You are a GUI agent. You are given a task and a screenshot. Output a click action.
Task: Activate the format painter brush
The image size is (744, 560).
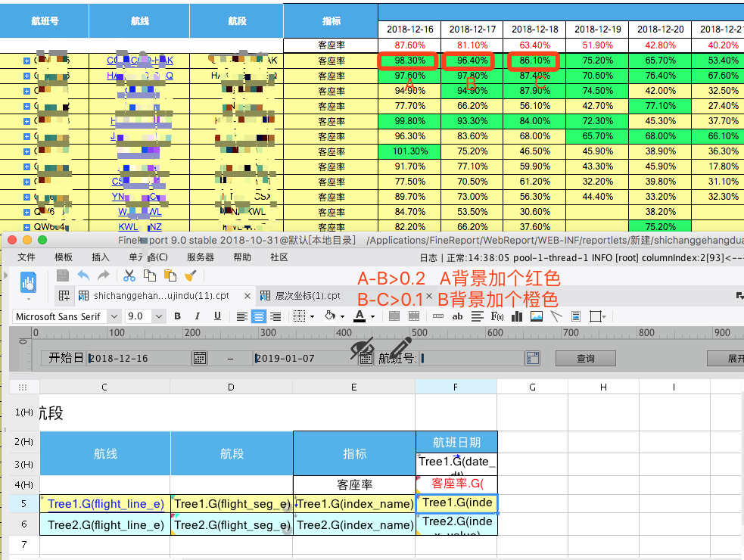(190, 275)
